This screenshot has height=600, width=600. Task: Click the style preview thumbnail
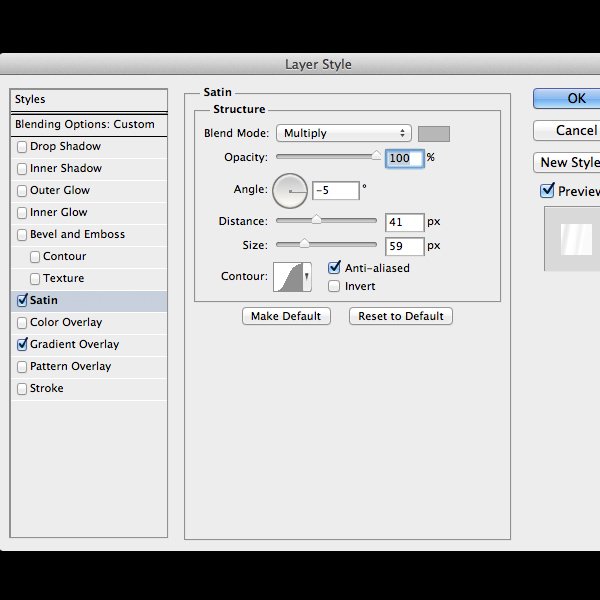tap(576, 240)
